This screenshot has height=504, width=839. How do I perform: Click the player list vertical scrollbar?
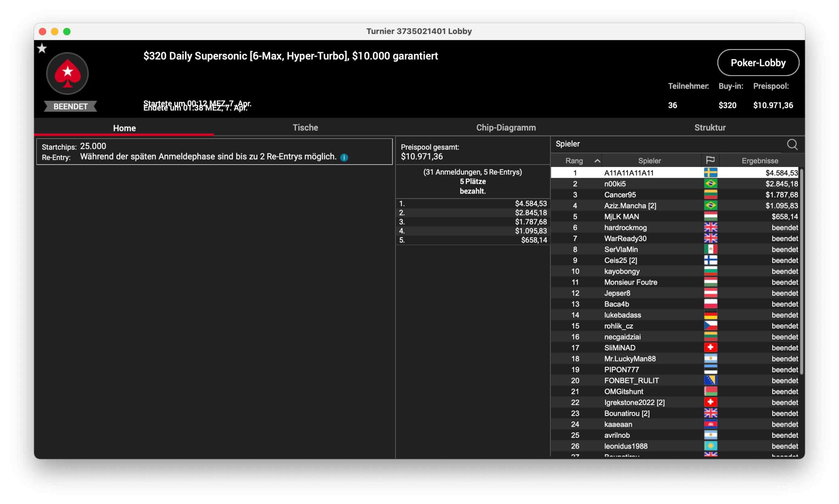(x=802, y=272)
